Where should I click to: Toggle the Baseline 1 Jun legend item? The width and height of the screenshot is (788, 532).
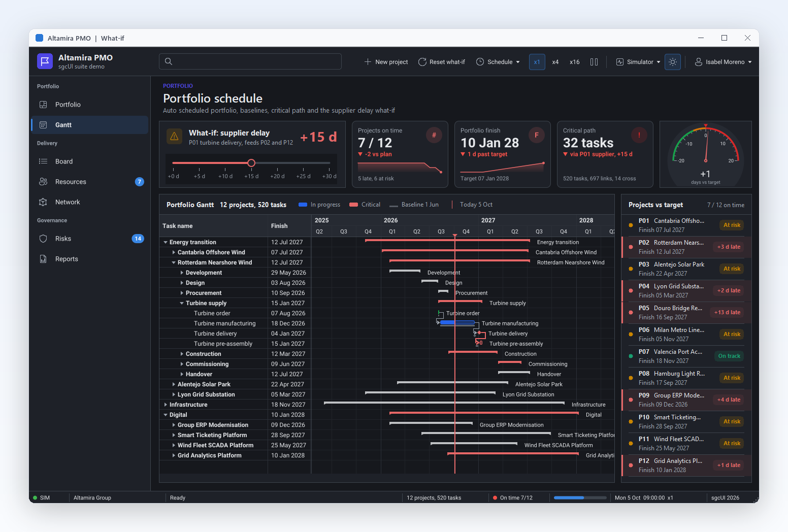pyautogui.click(x=414, y=205)
